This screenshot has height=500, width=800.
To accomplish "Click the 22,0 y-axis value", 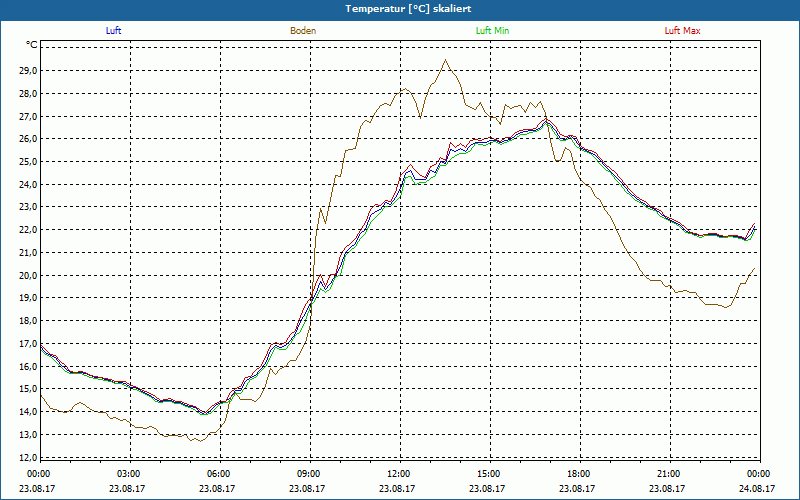I will (x=29, y=230).
